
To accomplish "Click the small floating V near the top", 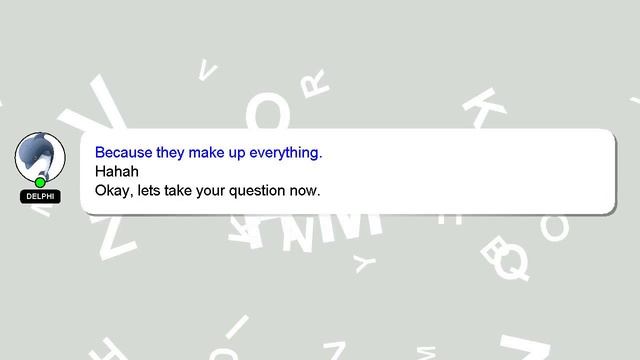I will (x=208, y=70).
